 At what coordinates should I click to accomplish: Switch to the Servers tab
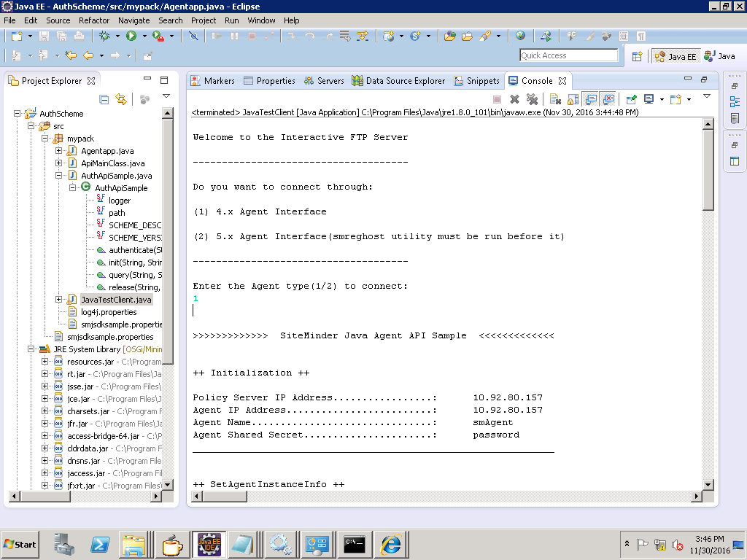point(324,81)
